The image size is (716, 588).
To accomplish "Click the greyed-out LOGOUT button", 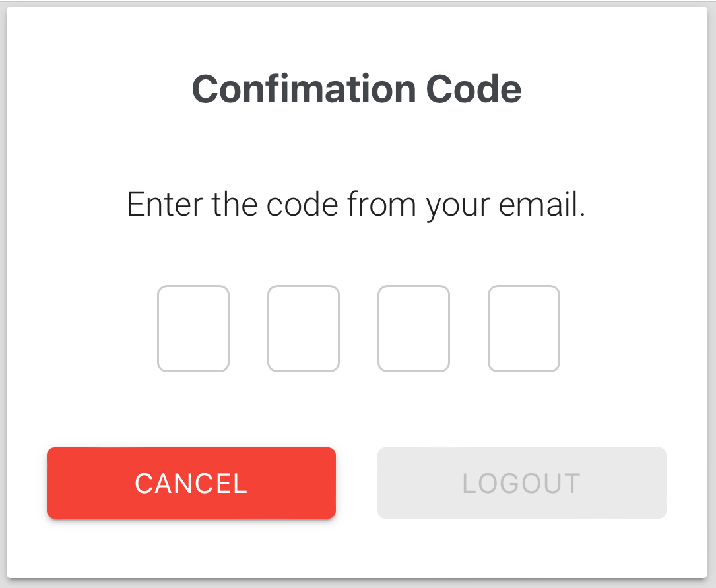I will 521,483.
